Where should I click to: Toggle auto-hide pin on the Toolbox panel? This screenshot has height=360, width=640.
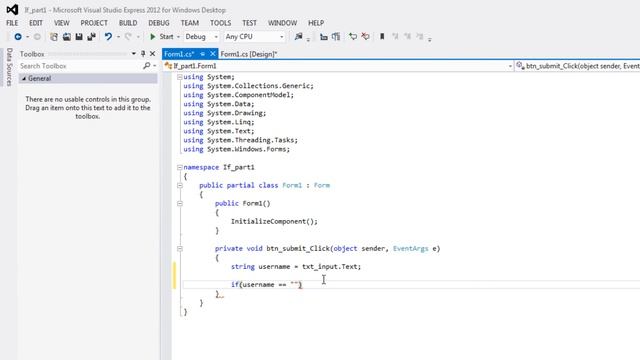143,53
